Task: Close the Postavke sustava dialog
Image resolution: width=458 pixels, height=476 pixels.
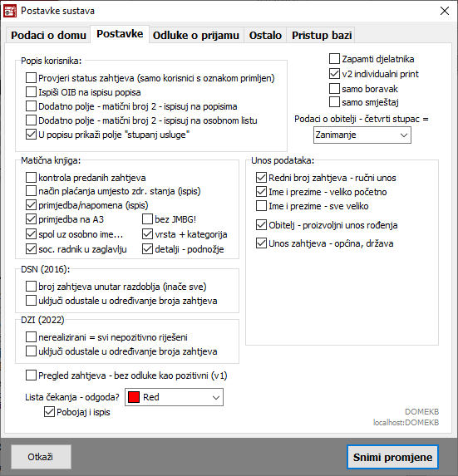Action: [445, 11]
